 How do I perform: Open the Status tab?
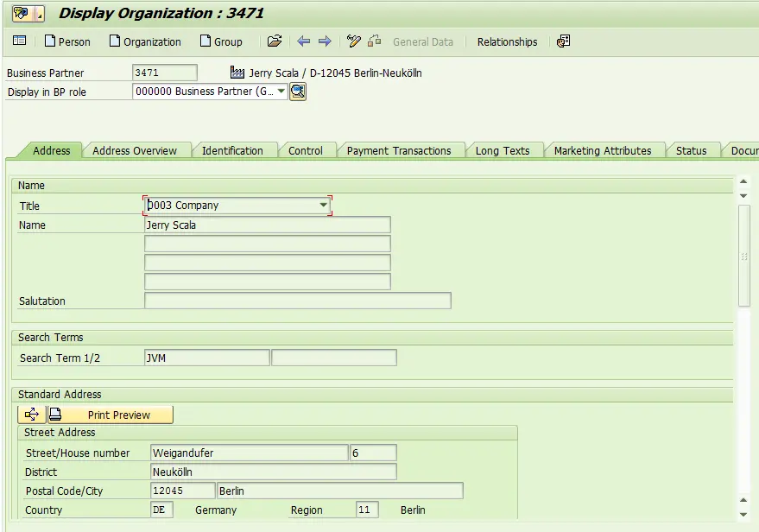pyautogui.click(x=692, y=150)
